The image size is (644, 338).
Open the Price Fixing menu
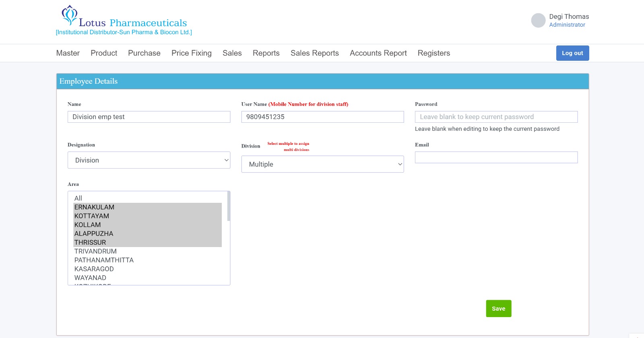point(191,53)
